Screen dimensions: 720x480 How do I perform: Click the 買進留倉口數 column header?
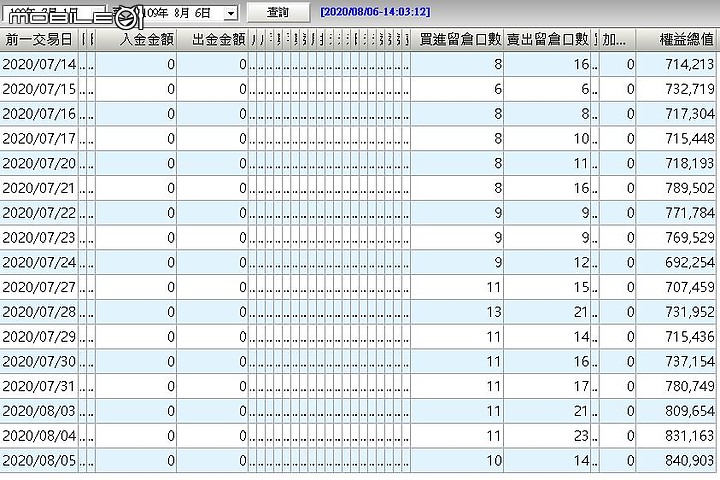click(457, 40)
